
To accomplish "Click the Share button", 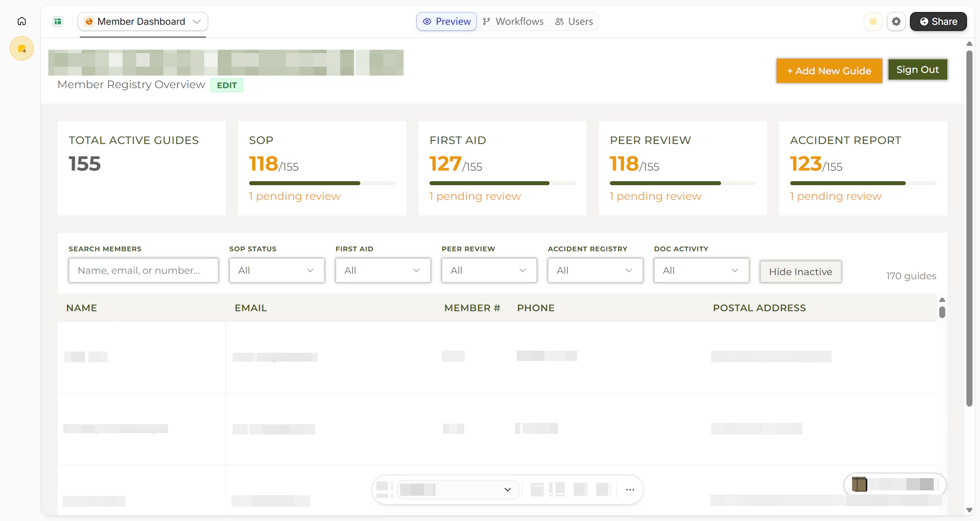I will click(x=938, y=21).
